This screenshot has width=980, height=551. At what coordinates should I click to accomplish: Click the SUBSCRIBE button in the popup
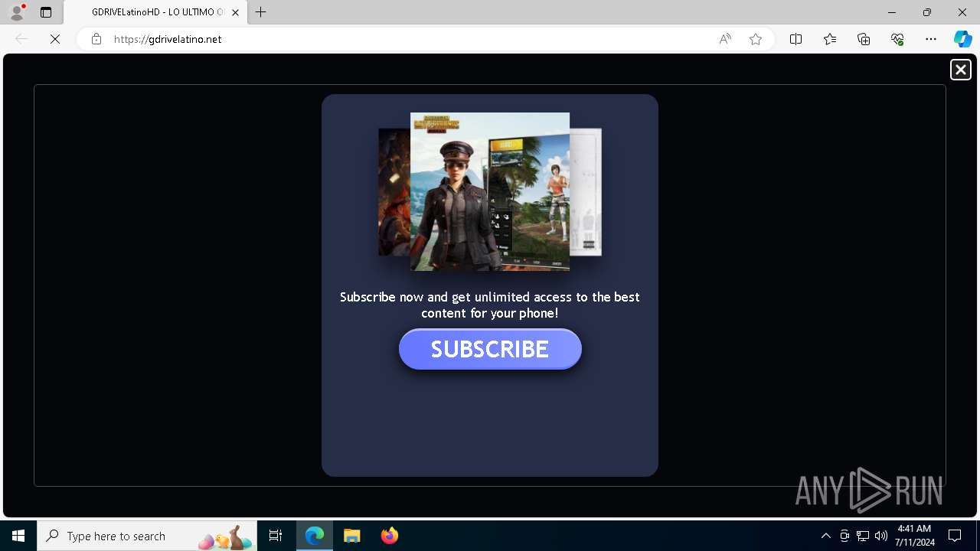click(x=490, y=349)
